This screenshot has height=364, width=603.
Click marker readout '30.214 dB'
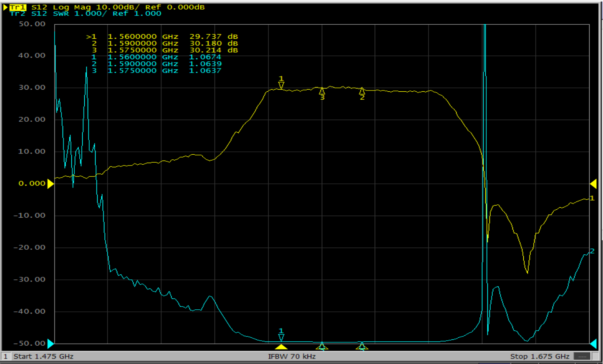[214, 50]
